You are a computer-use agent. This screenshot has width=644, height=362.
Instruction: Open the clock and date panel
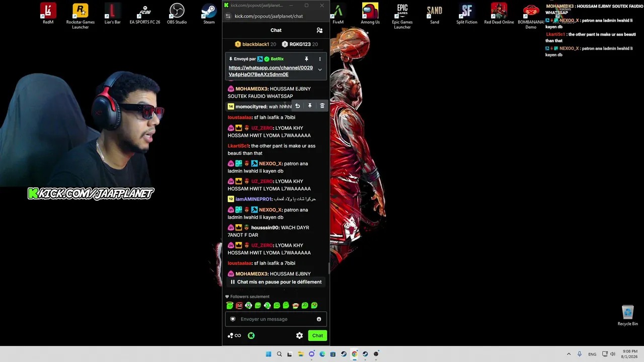coord(630,354)
